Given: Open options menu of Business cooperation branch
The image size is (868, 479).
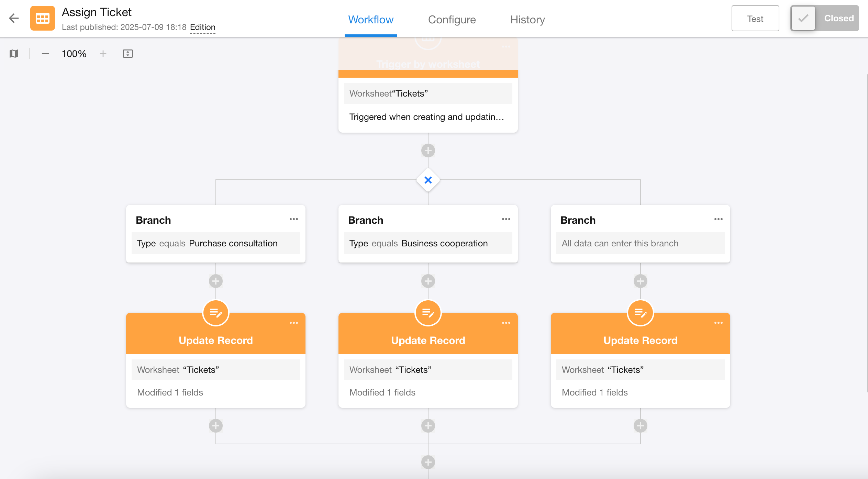Looking at the screenshot, I should click(506, 219).
